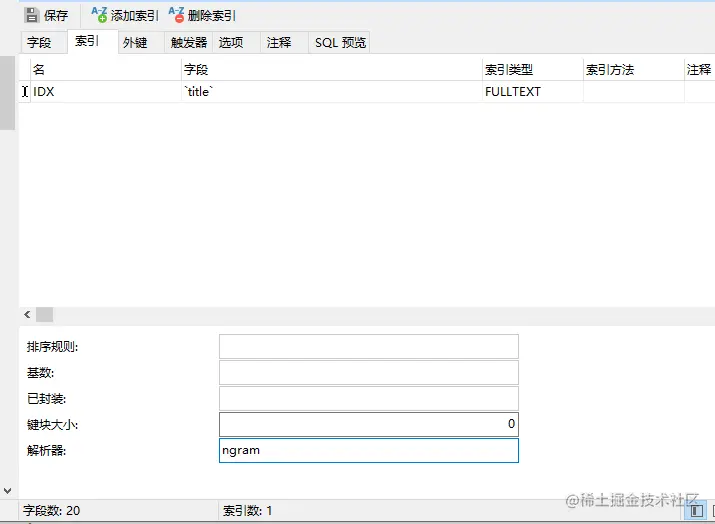Viewport: 715px width, 524px height.
Task: Click the 字段 column header in index grid
Action: click(332, 69)
